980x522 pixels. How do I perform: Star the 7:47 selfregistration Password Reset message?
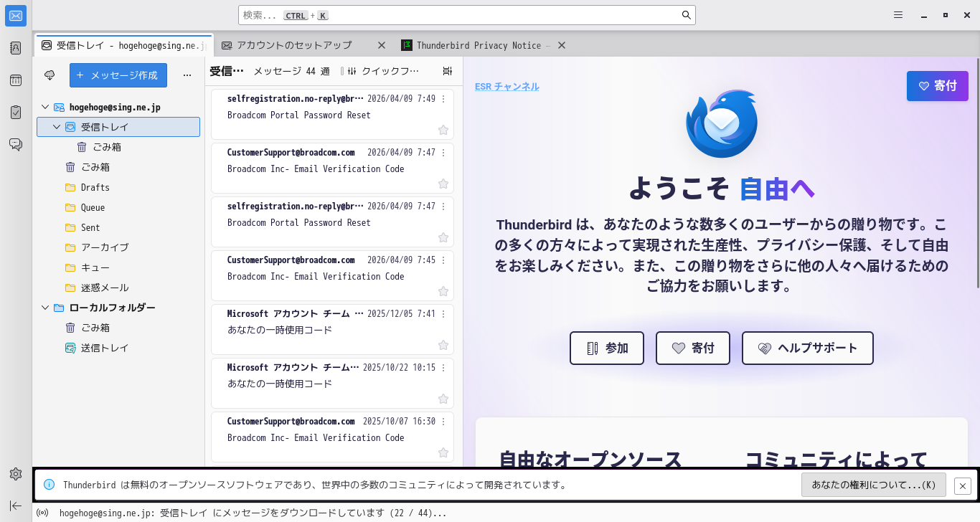443,237
